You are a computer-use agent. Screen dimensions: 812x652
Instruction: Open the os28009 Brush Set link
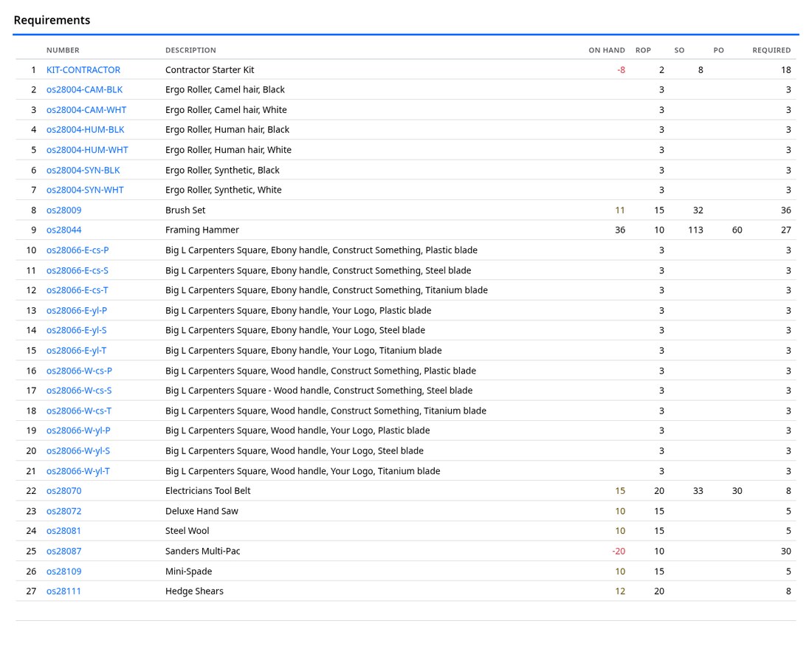[63, 210]
